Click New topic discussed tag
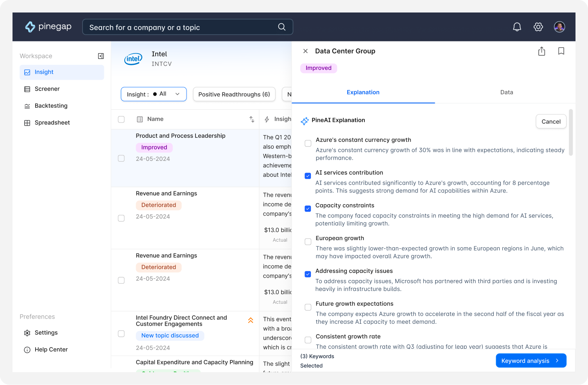This screenshot has width=588, height=385. click(170, 336)
